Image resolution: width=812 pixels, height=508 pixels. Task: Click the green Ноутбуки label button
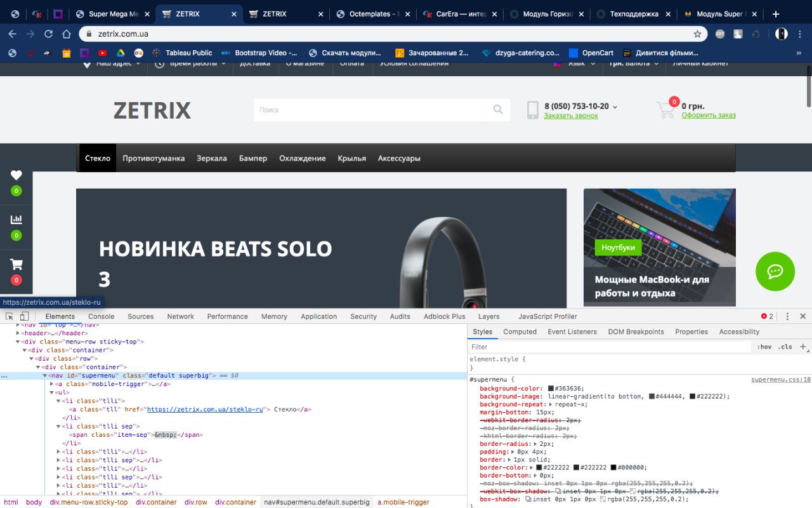(618, 247)
